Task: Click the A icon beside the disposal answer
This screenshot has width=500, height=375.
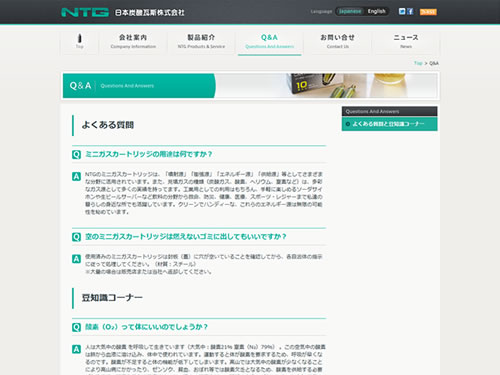Action: tap(76, 259)
